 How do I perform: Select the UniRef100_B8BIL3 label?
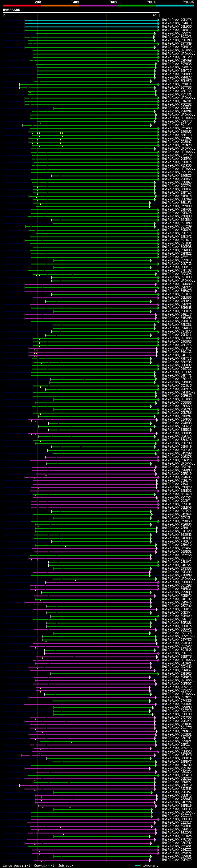coord(177,135)
